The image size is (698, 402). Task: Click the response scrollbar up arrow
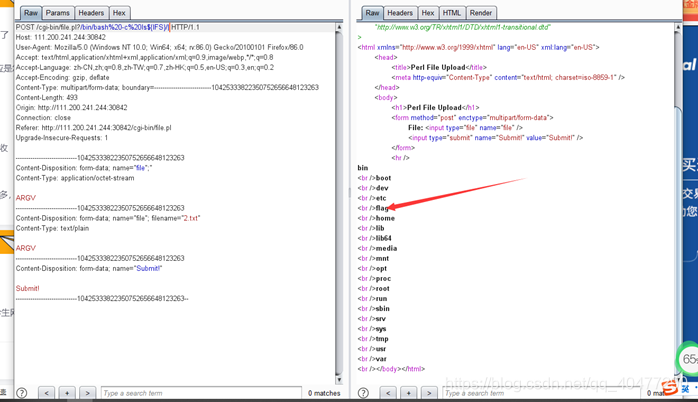click(678, 27)
